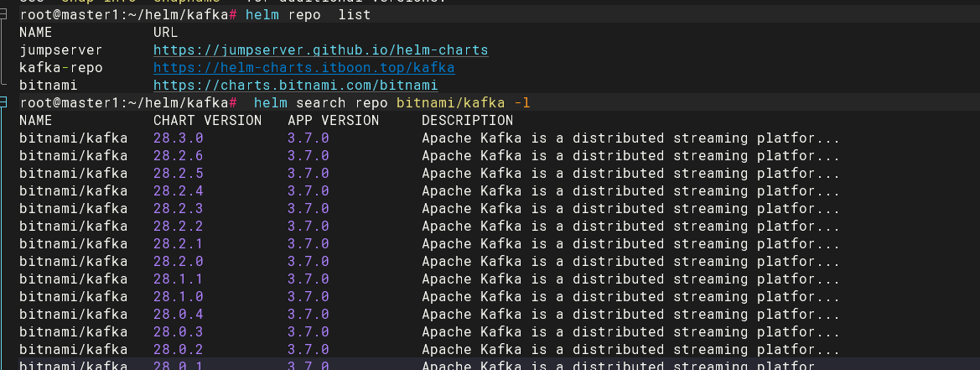Click chart version 28.2.0
Viewport: 980px width, 370px height.
point(178,261)
